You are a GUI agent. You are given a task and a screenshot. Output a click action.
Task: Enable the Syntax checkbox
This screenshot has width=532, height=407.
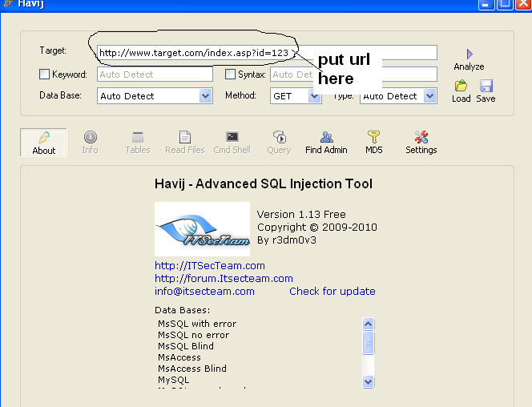tap(231, 74)
